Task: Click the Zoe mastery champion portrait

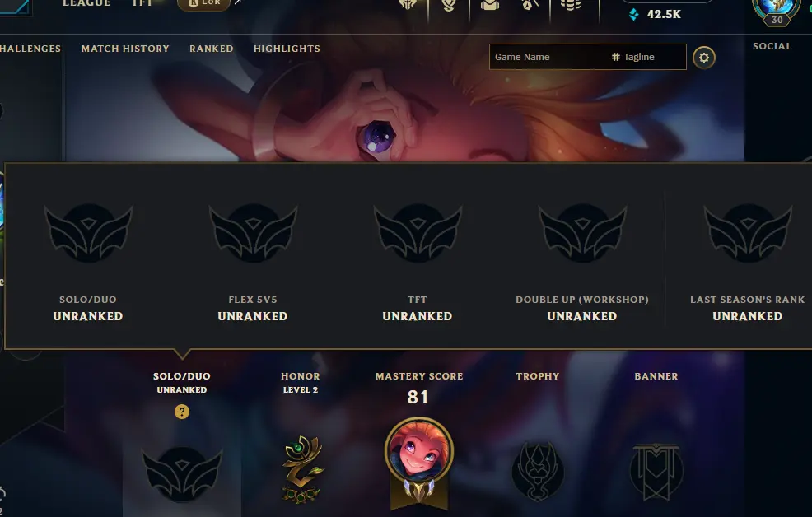Action: [x=419, y=452]
